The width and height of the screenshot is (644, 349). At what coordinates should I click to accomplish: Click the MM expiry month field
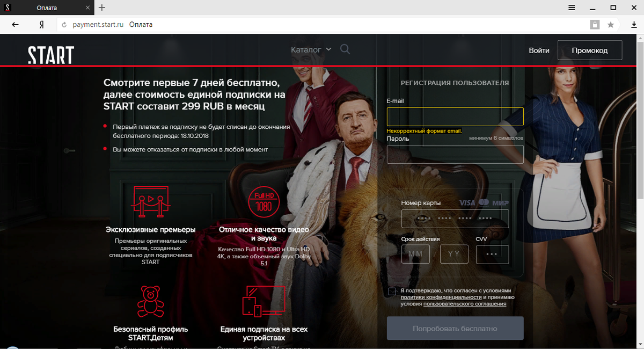(x=415, y=254)
